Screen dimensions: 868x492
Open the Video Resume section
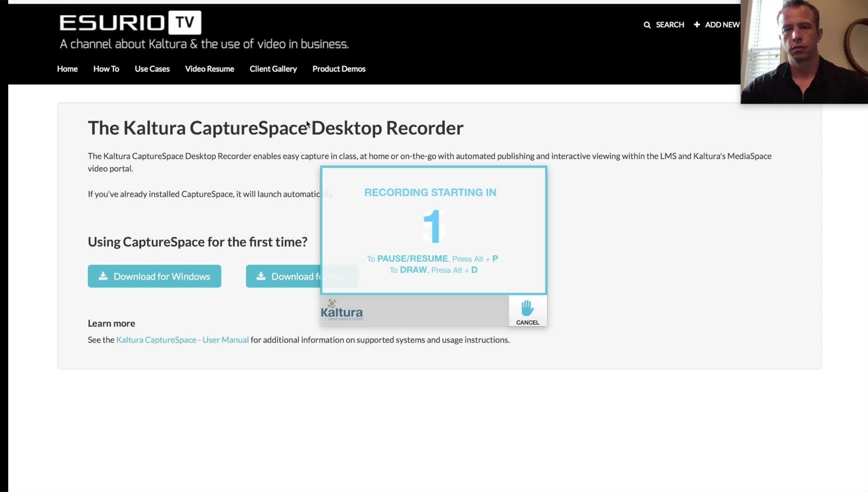(210, 69)
